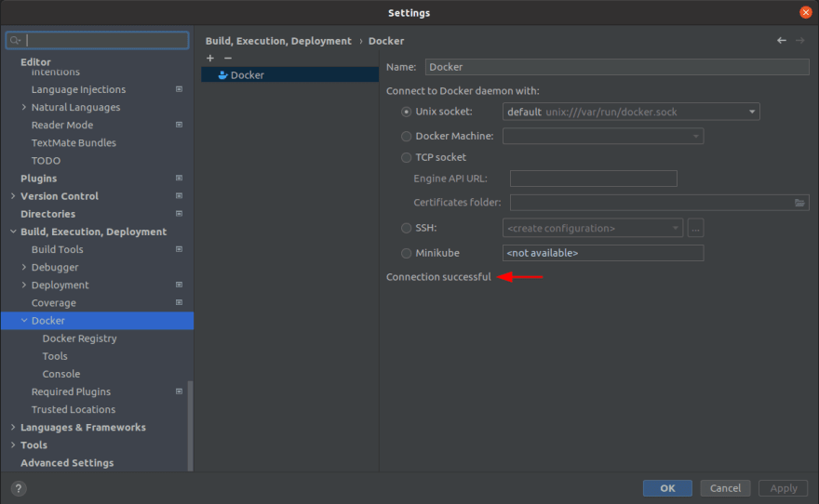Open the Unix socket dropdown
The height and width of the screenshot is (504, 819).
pyautogui.click(x=751, y=113)
